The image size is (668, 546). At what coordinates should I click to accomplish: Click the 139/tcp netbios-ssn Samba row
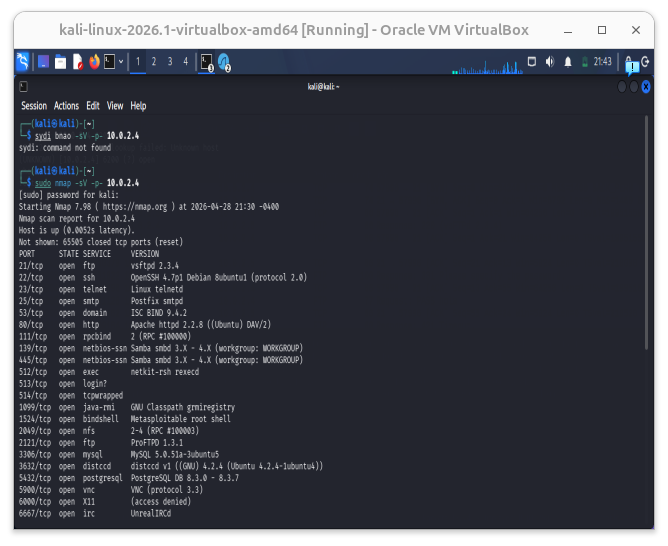(x=161, y=348)
